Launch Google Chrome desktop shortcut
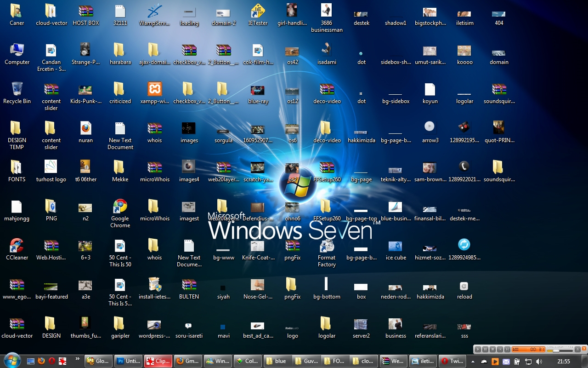The height and width of the screenshot is (368, 588). (x=120, y=214)
